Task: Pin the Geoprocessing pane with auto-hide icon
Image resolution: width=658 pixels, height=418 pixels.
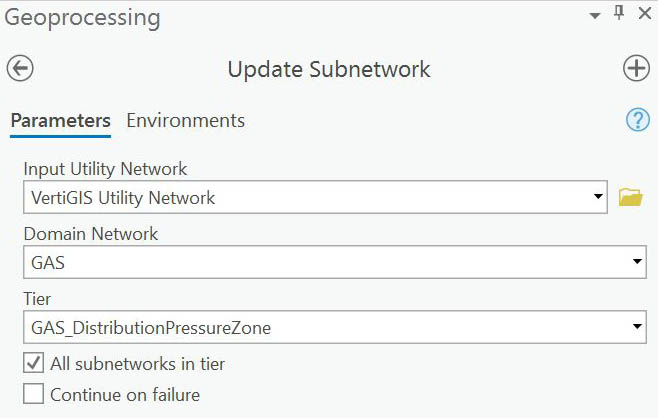Action: tap(618, 13)
